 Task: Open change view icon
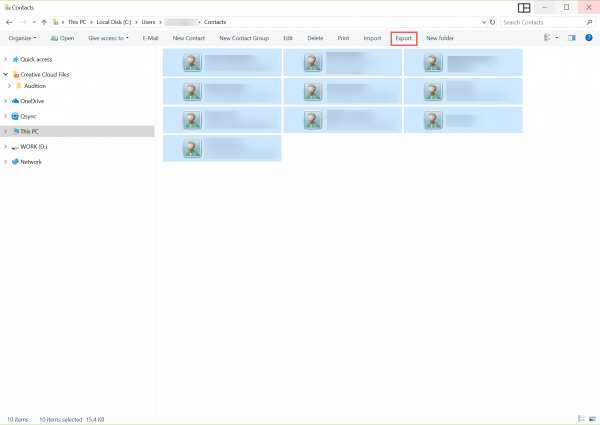click(548, 37)
